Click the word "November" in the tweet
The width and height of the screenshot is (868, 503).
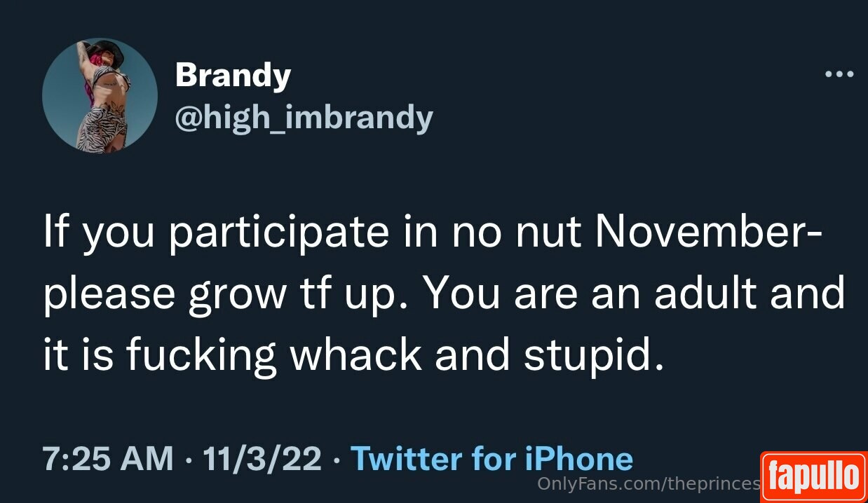tap(703, 233)
